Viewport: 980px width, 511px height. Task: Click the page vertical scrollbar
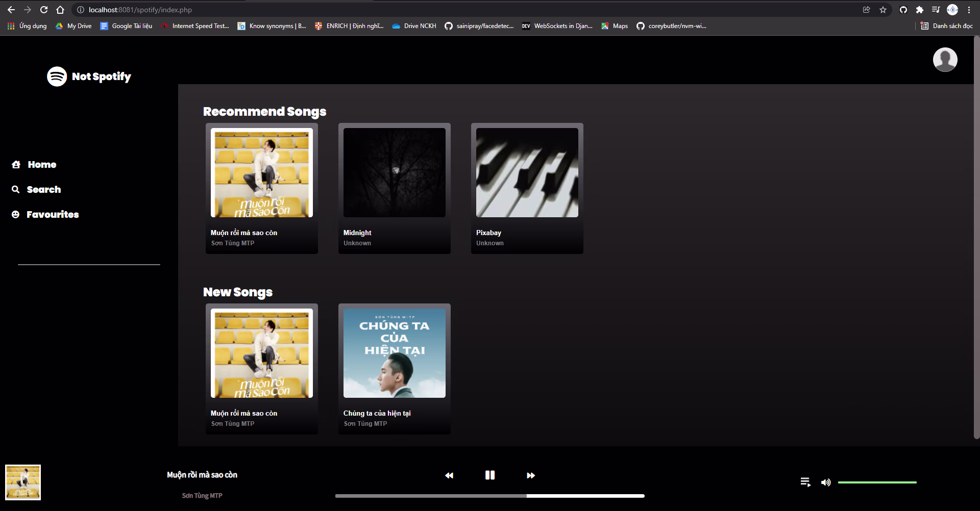[x=976, y=237]
